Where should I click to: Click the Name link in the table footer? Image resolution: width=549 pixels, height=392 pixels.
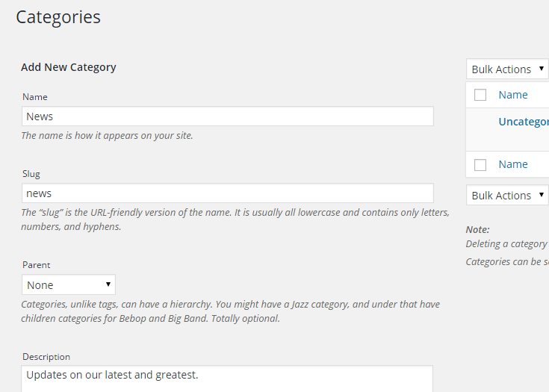513,164
